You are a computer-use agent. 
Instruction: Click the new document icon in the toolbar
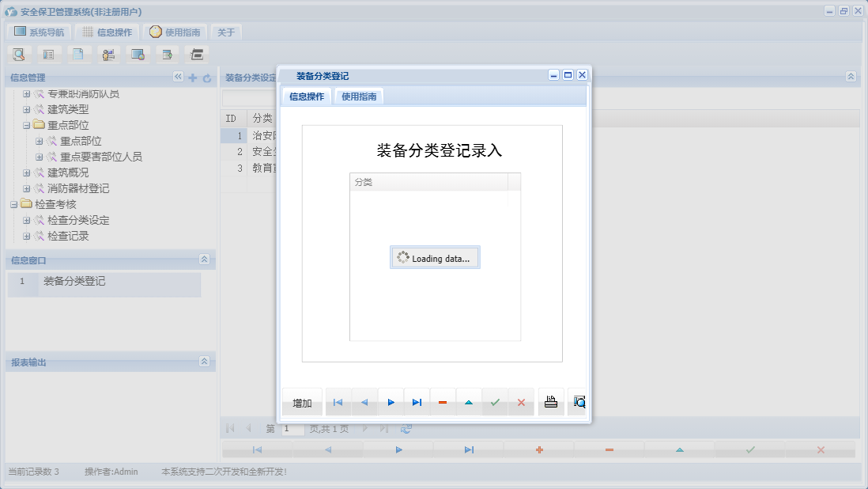(77, 54)
